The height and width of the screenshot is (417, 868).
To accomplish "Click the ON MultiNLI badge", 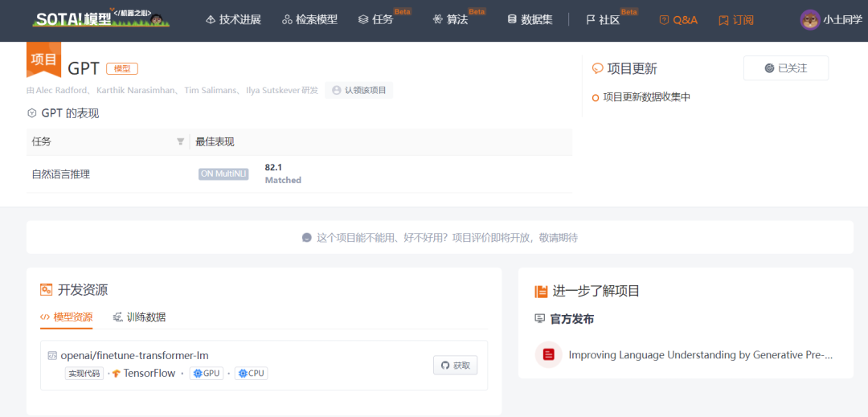I will [223, 174].
